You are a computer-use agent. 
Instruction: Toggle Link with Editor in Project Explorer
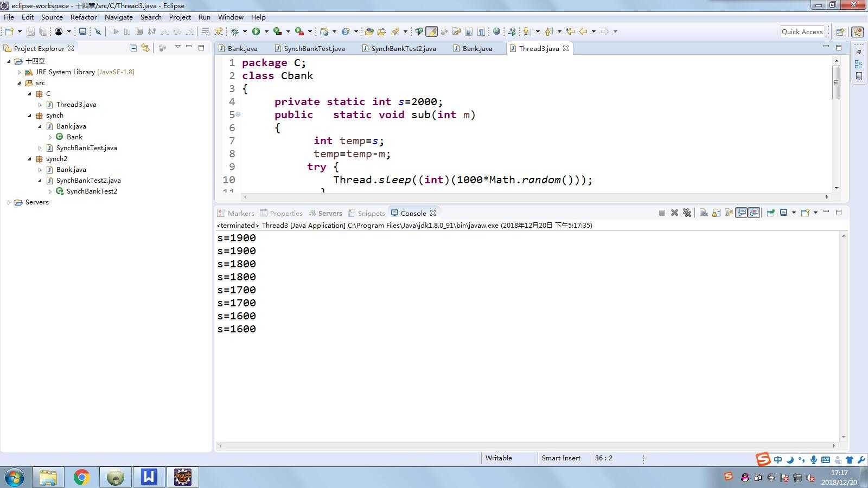145,48
